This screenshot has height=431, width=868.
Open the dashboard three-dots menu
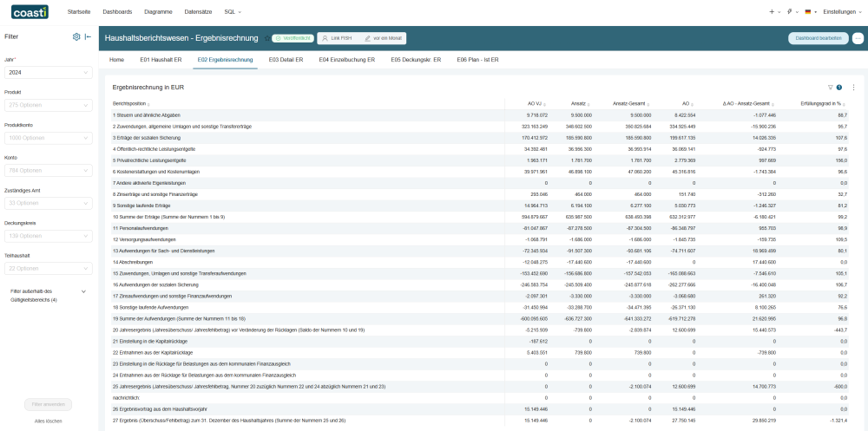(858, 38)
